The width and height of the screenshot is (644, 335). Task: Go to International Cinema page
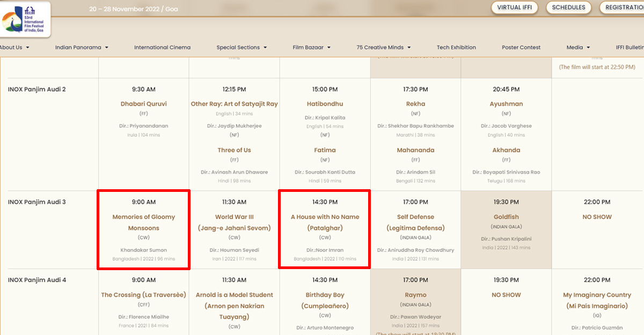162,47
